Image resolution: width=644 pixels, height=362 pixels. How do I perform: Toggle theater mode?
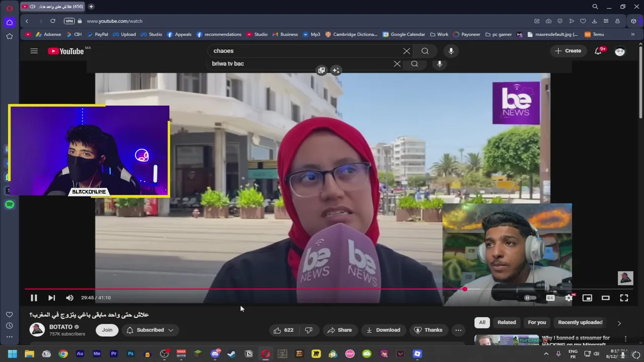[606, 298]
